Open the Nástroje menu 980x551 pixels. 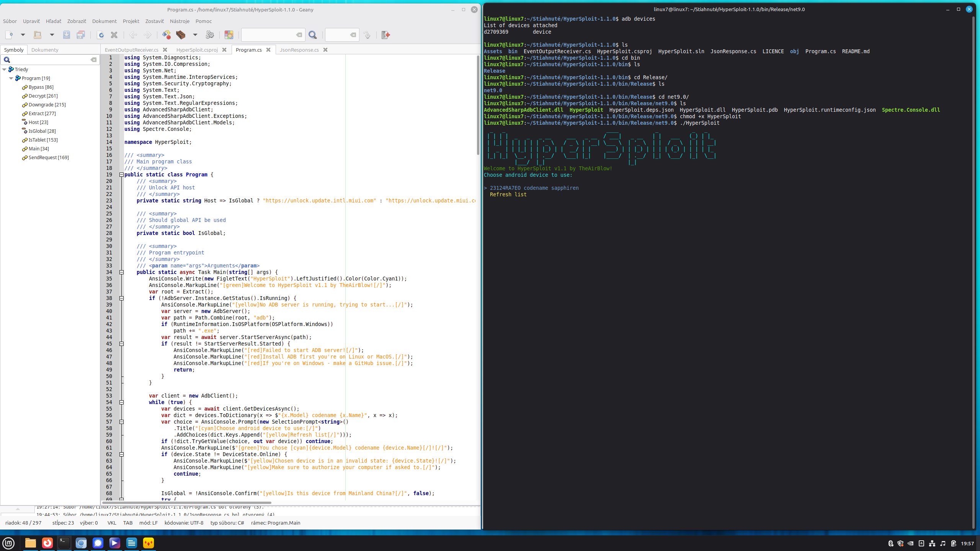pos(180,21)
